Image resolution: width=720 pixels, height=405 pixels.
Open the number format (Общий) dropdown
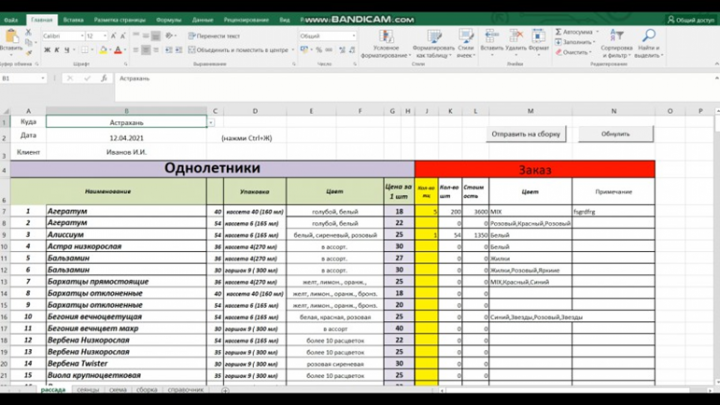click(354, 36)
